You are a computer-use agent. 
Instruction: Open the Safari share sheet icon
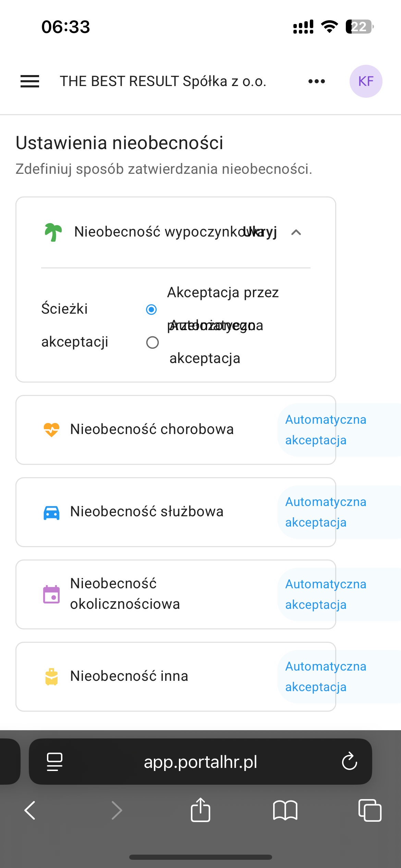tap(200, 810)
